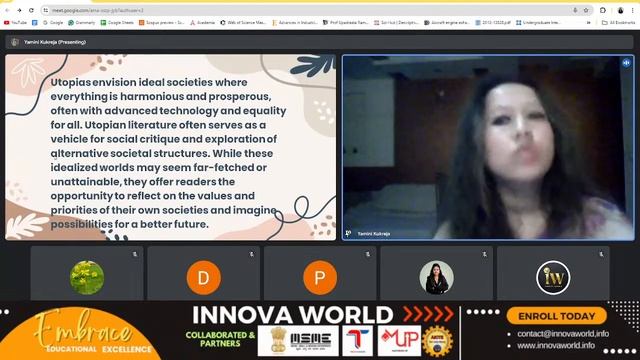Click the presenter avatar icon beside Yamini Kukreja (Presenting)
Image resolution: width=640 pixels, height=360 pixels.
15,42
